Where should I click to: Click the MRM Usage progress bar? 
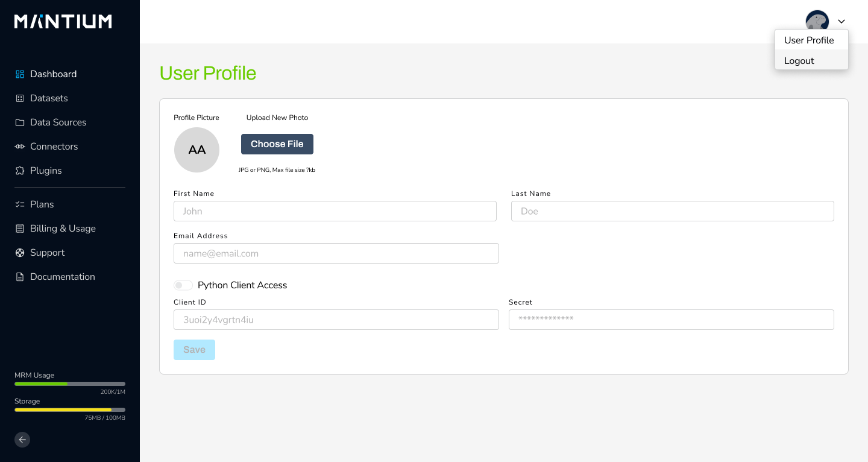tap(70, 384)
